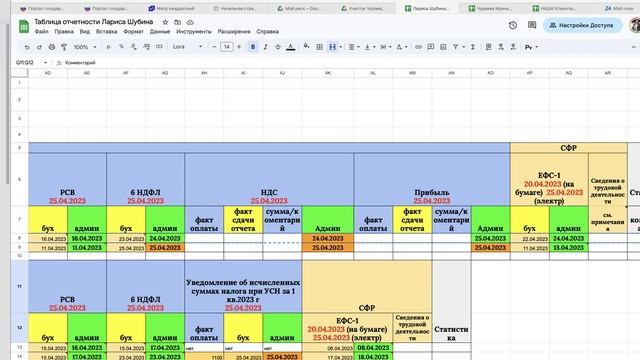
Task: Click the font size field showing 14
Action: tap(227, 47)
